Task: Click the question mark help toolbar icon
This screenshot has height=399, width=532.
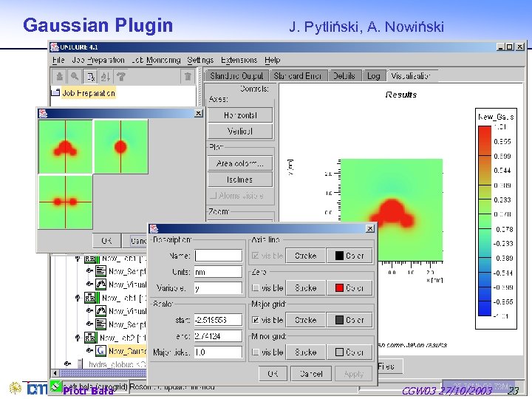Action: point(120,77)
